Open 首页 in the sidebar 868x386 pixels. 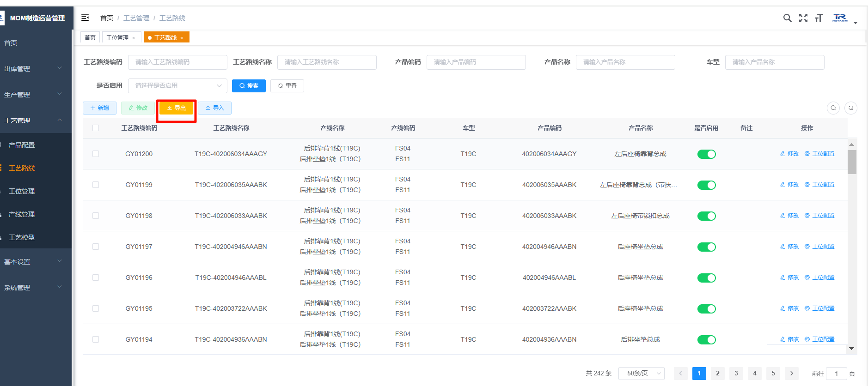click(36, 43)
